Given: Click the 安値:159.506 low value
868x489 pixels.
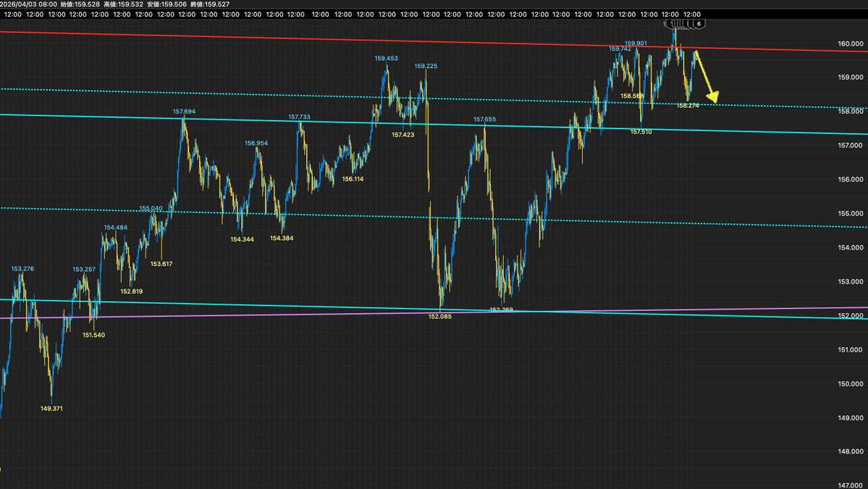Looking at the screenshot, I should pos(167,4).
